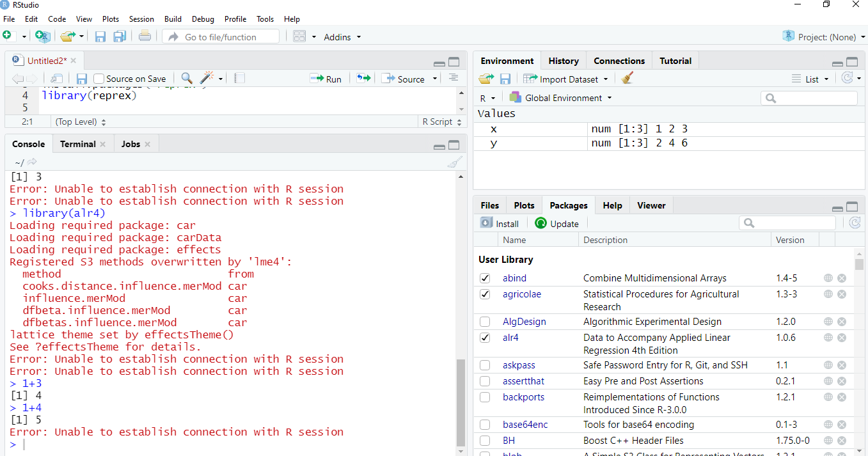The width and height of the screenshot is (868, 456).
Task: Expand the Source options arrow
Action: click(x=435, y=79)
